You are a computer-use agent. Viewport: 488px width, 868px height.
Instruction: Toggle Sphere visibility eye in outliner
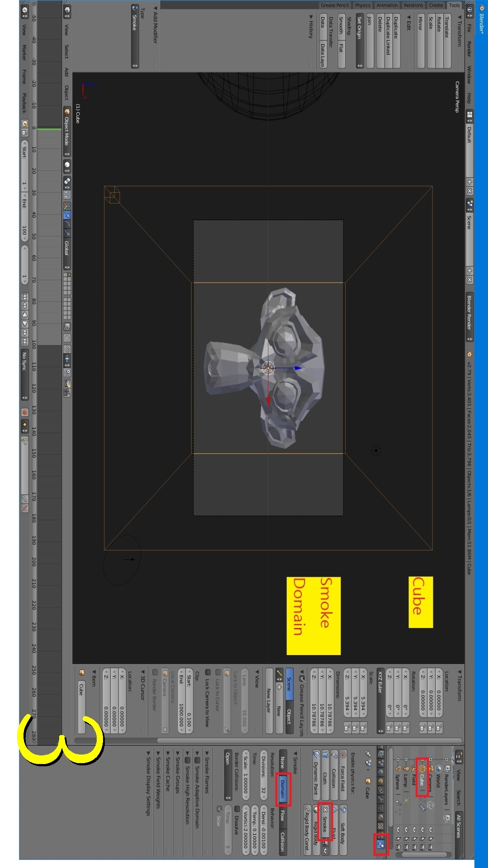[398, 829]
